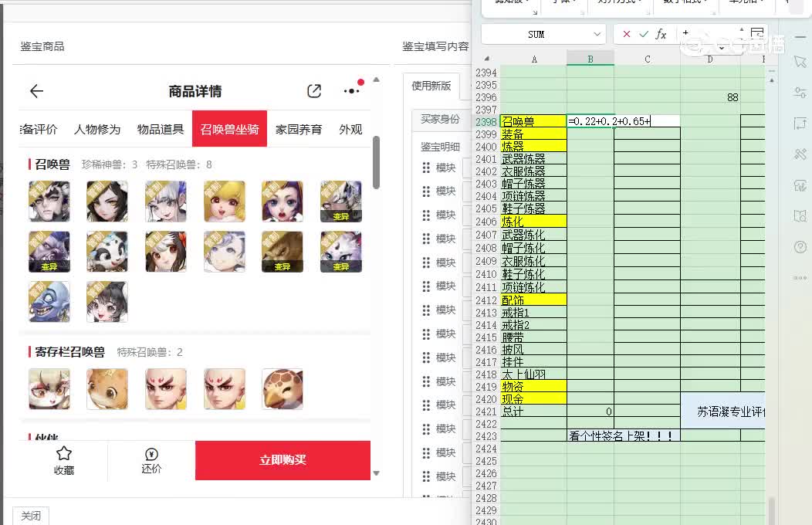Click the product panel scroll up arrow
This screenshot has width=812, height=525.
click(x=377, y=80)
